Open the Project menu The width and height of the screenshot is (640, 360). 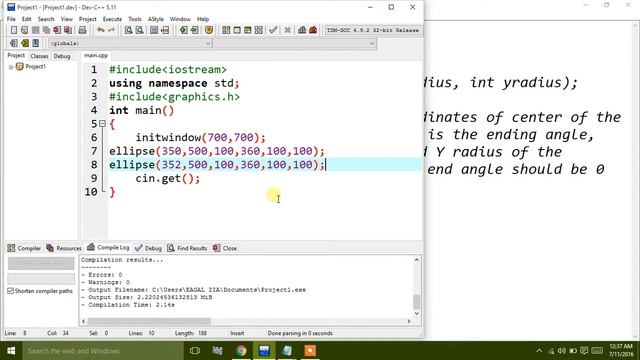(87, 19)
